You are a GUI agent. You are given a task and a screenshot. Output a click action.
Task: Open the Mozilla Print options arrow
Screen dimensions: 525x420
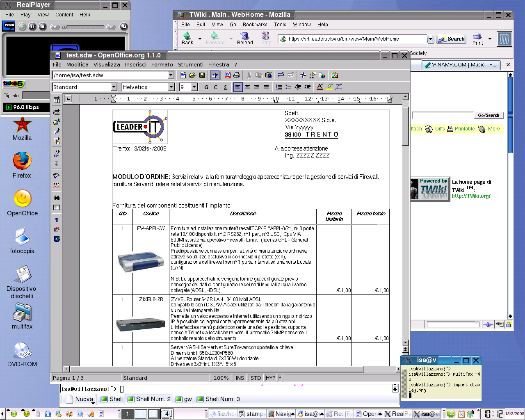[x=490, y=39]
